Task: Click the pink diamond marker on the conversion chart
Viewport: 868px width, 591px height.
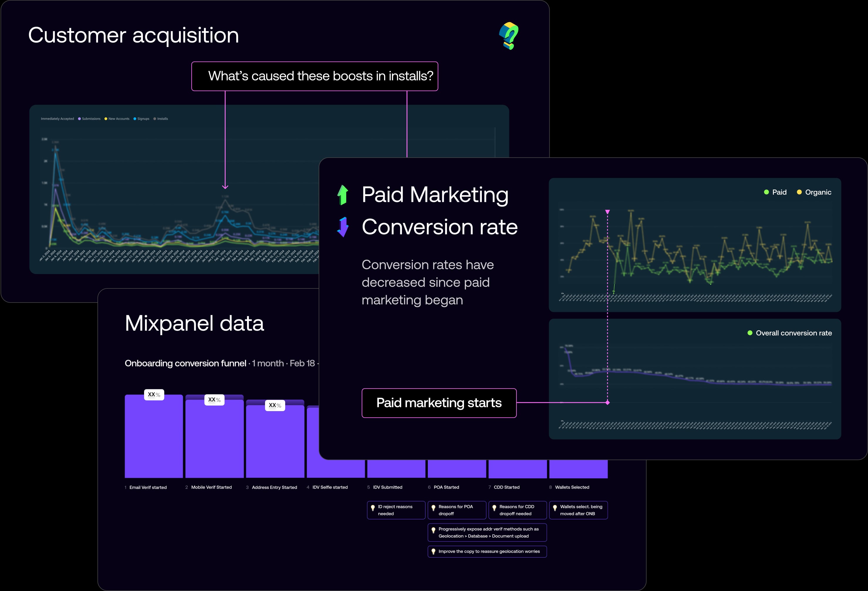Action: point(608,403)
